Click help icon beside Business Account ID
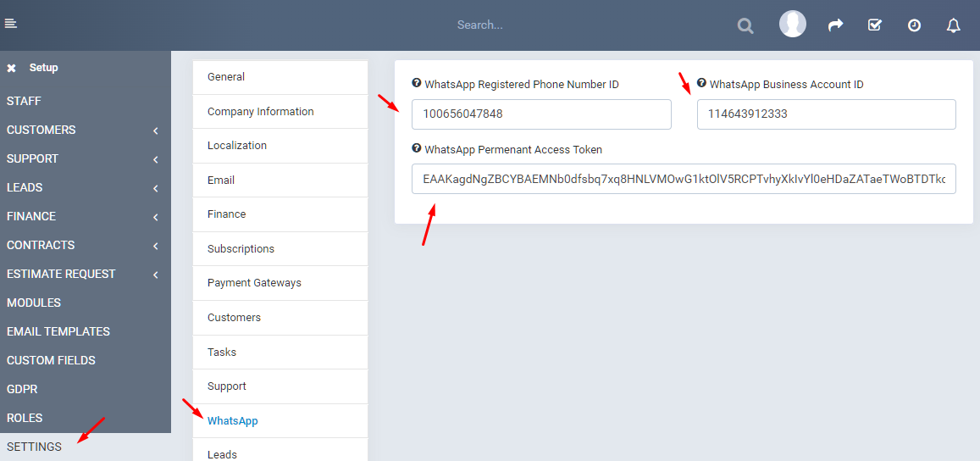980x461 pixels. [701, 83]
